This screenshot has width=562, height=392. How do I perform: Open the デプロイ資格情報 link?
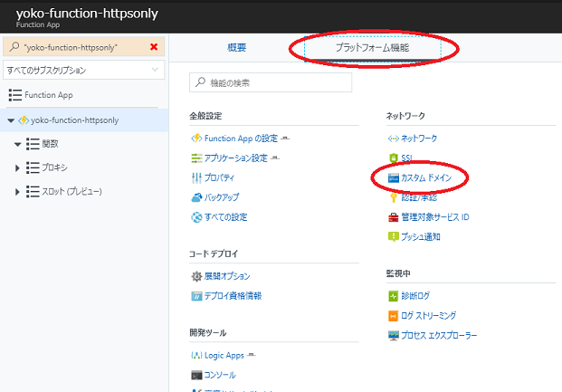233,296
